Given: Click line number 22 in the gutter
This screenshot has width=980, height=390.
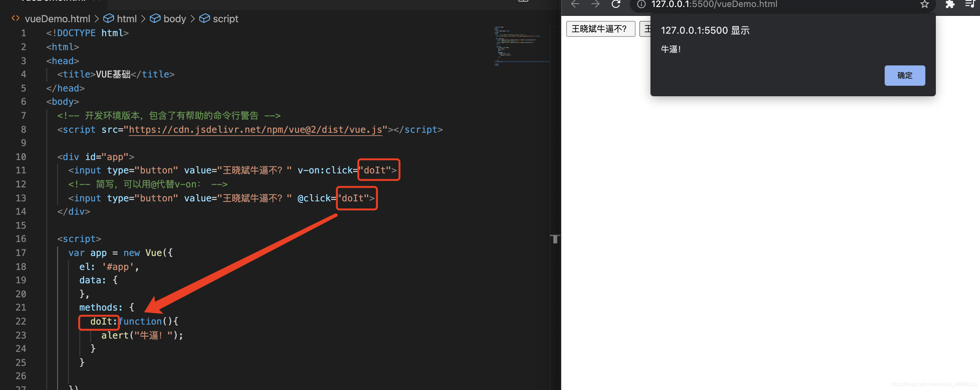Looking at the screenshot, I should point(21,322).
